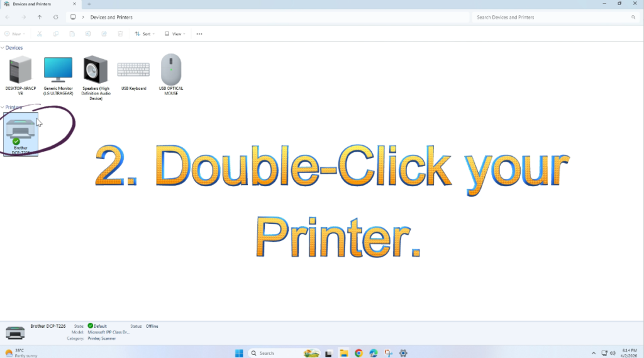Open the weather widget showing Partly sunny

[21, 353]
